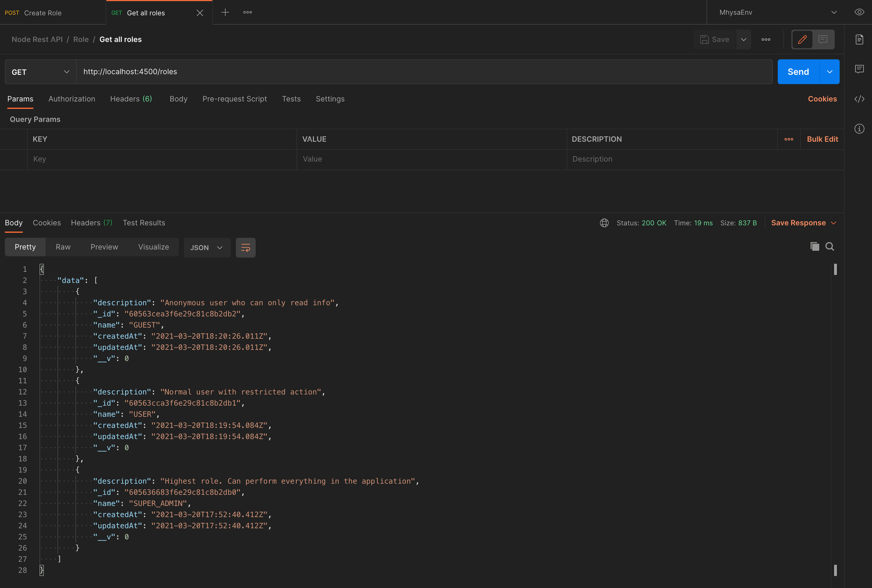Image resolution: width=872 pixels, height=588 pixels.
Task: Select Pretty view
Action: [25, 247]
